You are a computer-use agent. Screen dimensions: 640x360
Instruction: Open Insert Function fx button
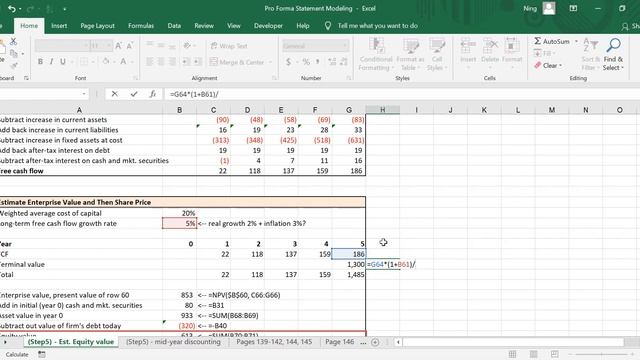point(153,94)
